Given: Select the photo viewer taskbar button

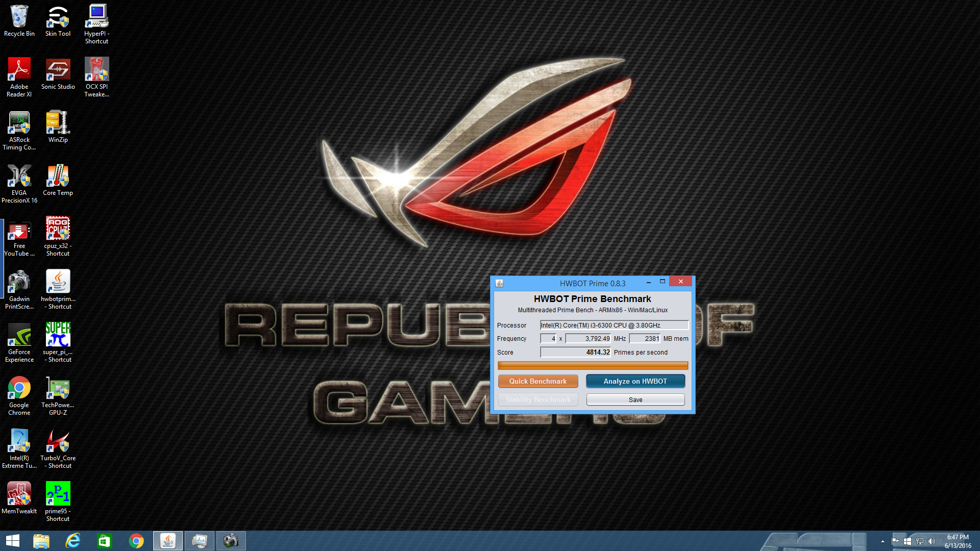Looking at the screenshot, I should tap(200, 541).
